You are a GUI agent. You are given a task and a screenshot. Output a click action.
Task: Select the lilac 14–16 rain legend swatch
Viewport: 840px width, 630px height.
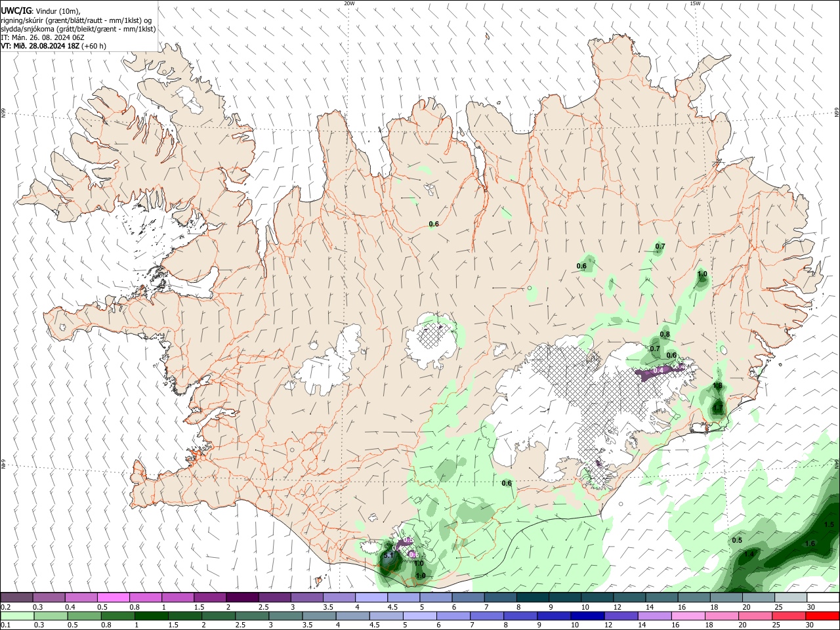click(x=654, y=616)
